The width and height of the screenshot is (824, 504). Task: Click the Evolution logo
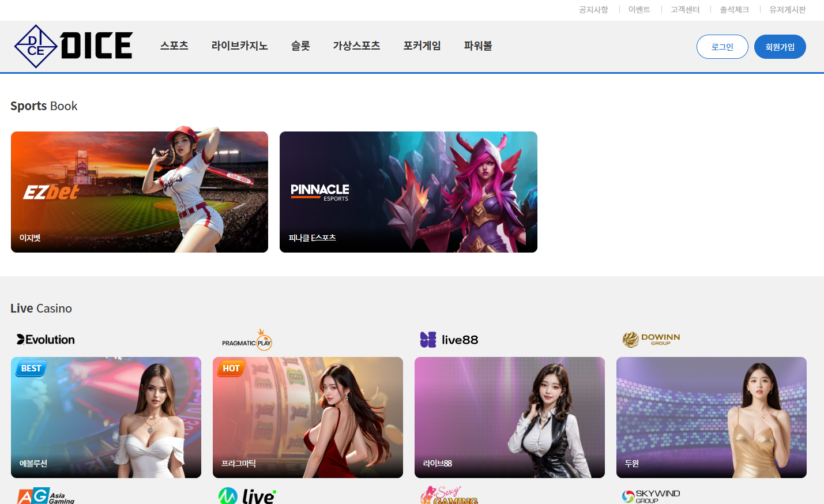tap(46, 340)
